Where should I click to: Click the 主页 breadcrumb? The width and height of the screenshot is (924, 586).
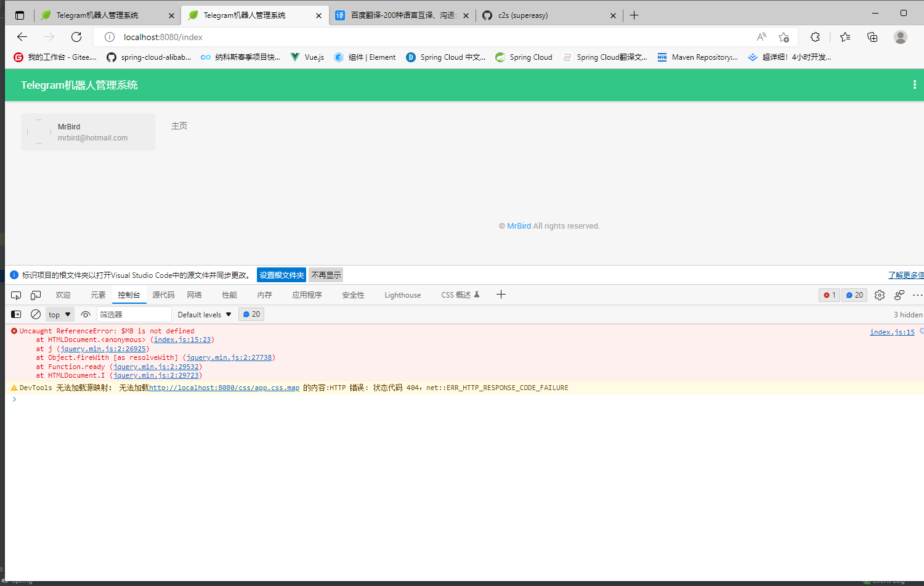[x=179, y=126]
